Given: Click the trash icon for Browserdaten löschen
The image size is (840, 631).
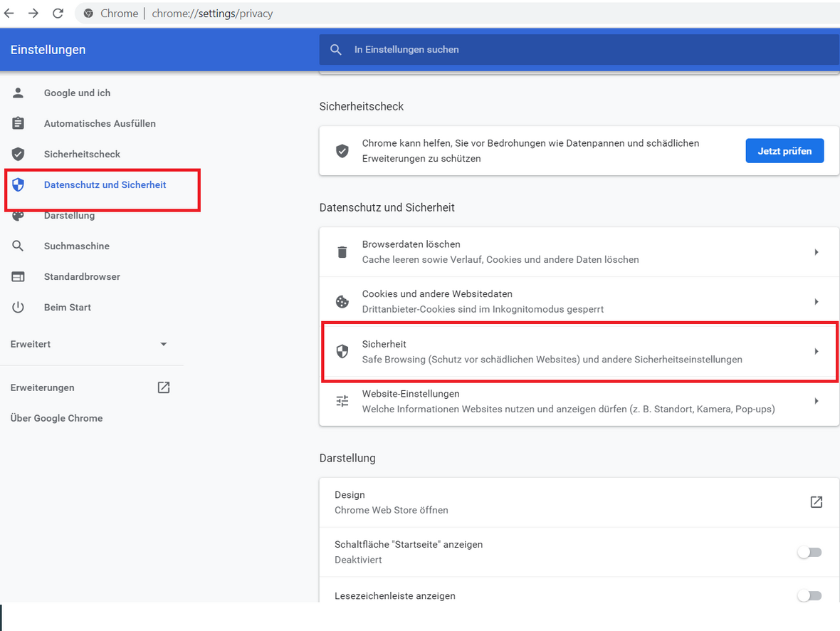Looking at the screenshot, I should (342, 252).
